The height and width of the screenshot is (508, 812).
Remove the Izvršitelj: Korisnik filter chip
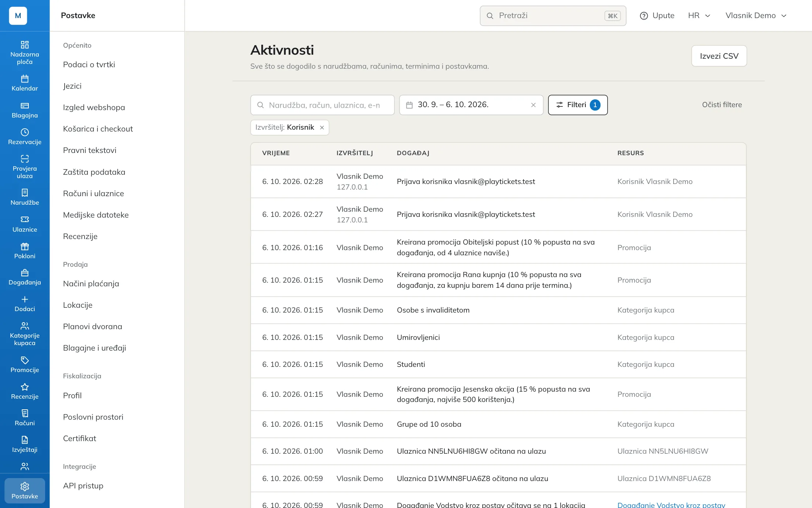tap(322, 127)
